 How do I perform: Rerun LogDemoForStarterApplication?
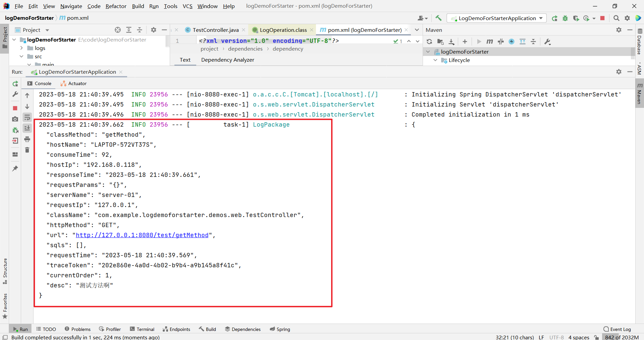(15, 84)
